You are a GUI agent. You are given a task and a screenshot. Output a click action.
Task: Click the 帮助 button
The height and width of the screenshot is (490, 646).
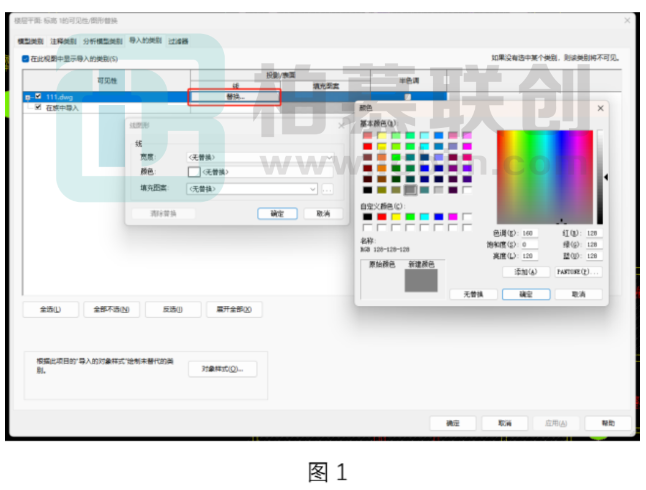[x=608, y=423]
